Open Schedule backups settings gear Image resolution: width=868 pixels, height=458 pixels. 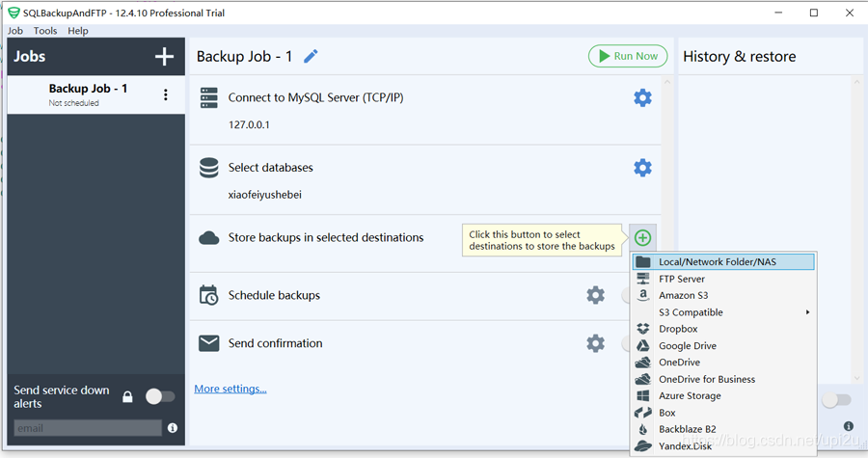coord(596,295)
